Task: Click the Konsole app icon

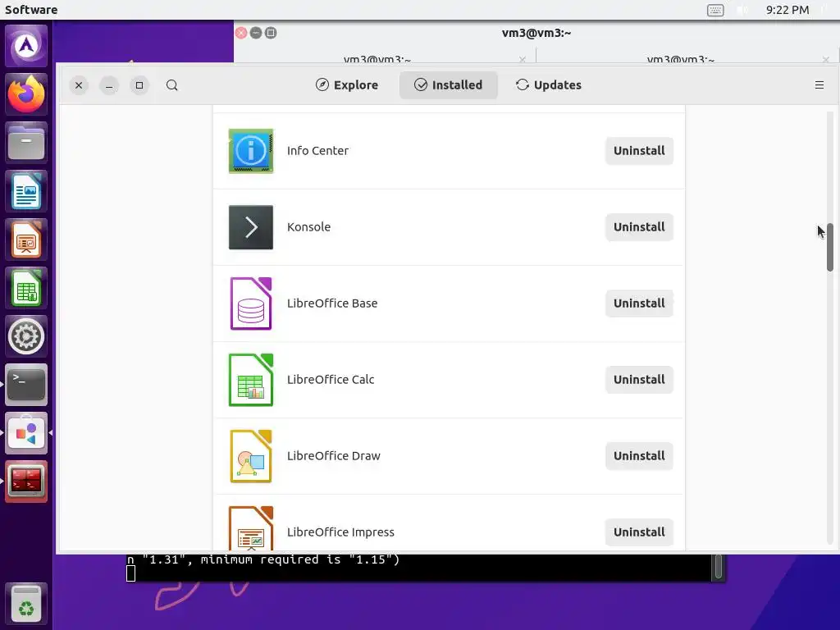Action: [x=251, y=227]
